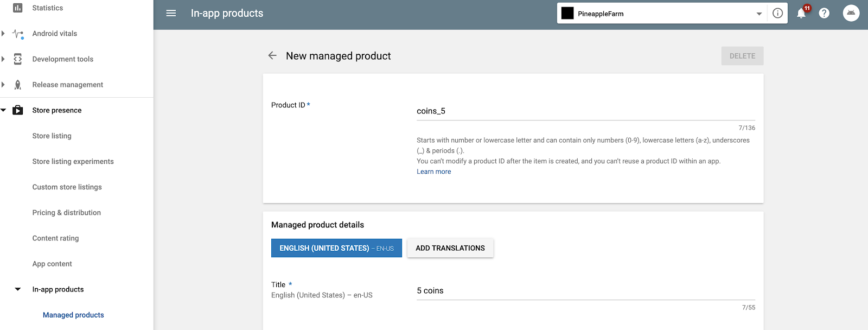Click the Add Translations button
868x330 pixels.
pyautogui.click(x=450, y=248)
